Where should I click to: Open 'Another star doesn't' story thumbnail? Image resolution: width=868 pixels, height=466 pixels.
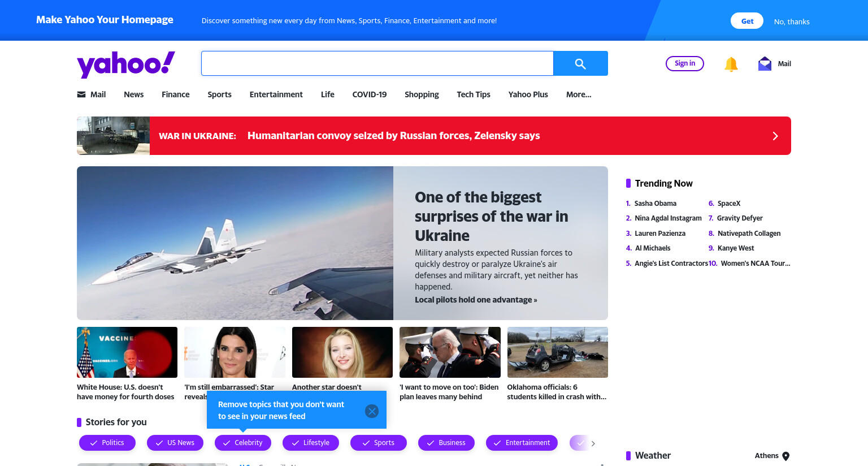tap(342, 352)
